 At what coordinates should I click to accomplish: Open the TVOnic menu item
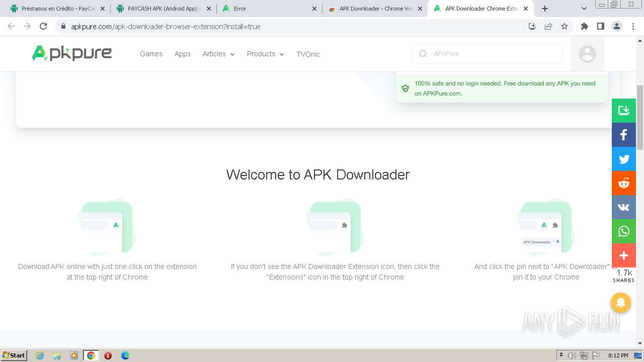click(308, 54)
